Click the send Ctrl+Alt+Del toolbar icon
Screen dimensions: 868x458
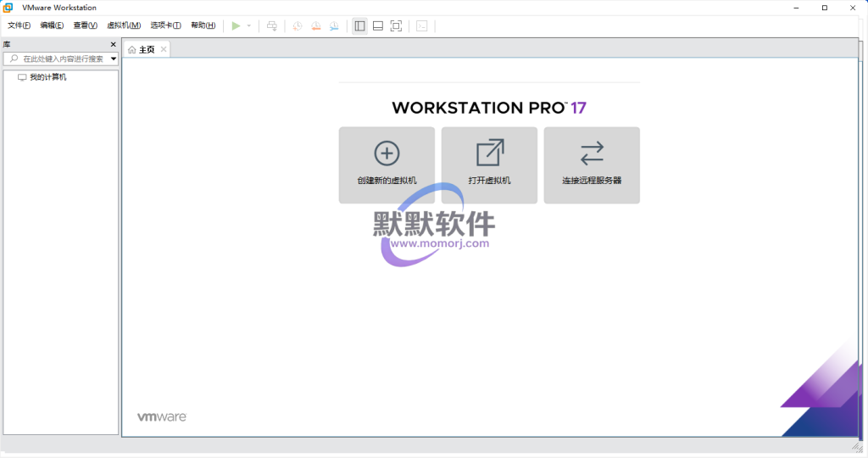tap(272, 25)
